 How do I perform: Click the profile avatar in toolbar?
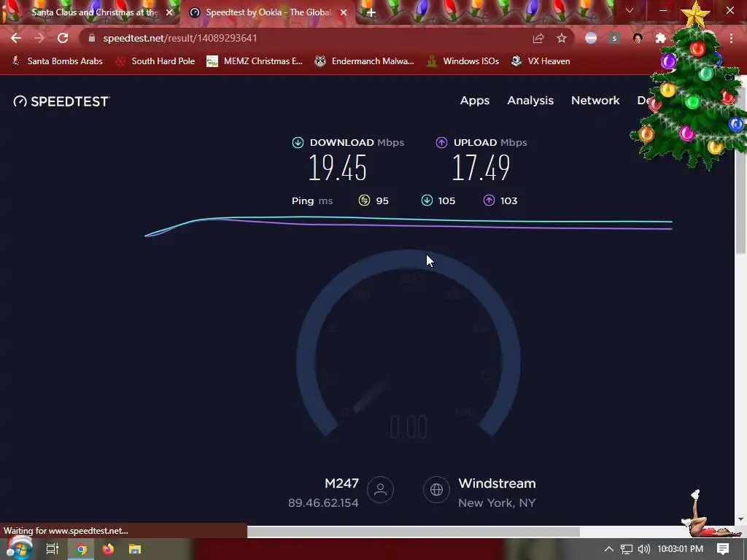(638, 38)
